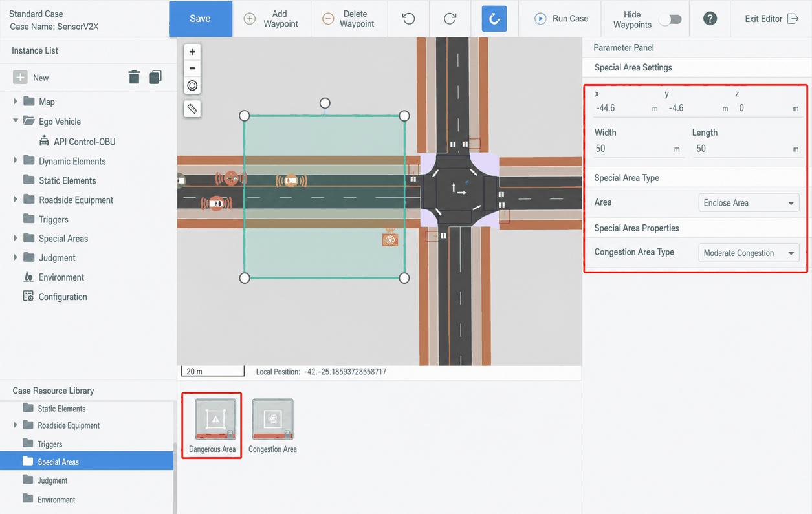Click the recenter target icon on map
812x514 pixels.
192,85
